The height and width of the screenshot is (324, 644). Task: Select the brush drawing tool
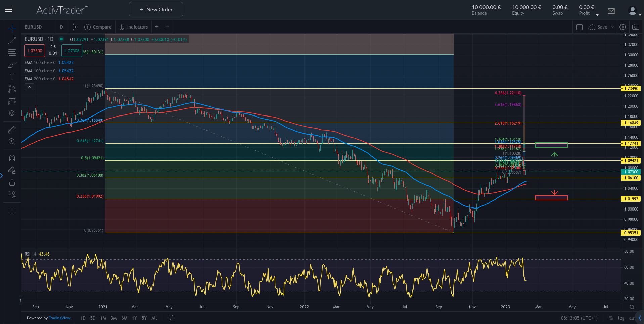point(12,65)
